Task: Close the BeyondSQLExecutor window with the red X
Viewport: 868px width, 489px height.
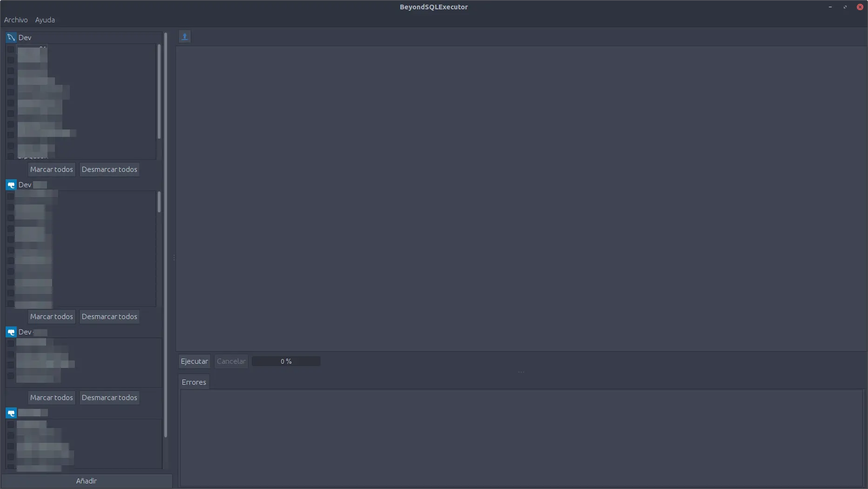Action: (x=860, y=7)
